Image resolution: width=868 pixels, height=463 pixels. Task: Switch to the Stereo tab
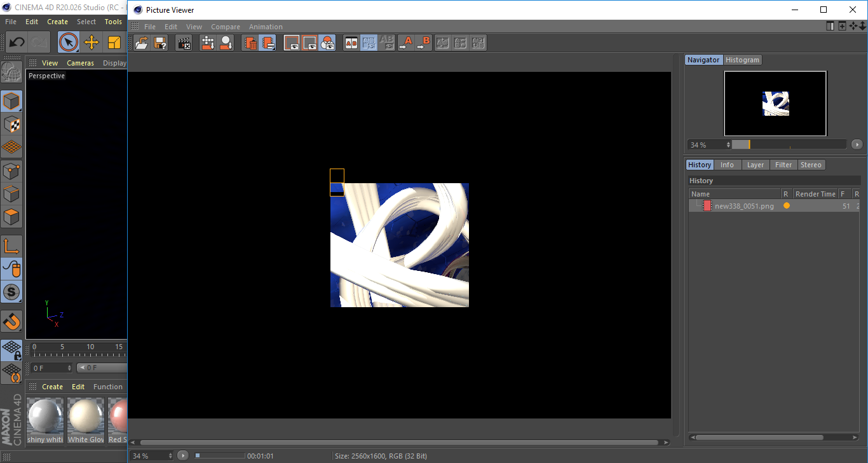(811, 165)
